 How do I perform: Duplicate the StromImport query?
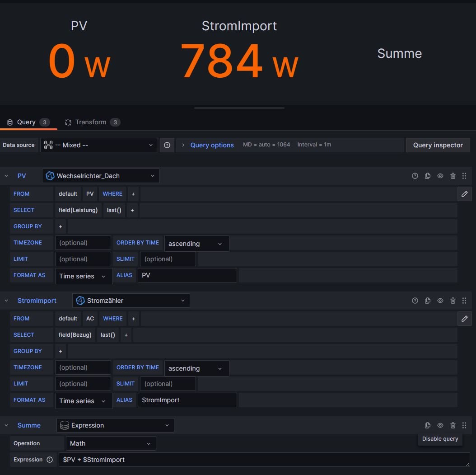(428, 301)
